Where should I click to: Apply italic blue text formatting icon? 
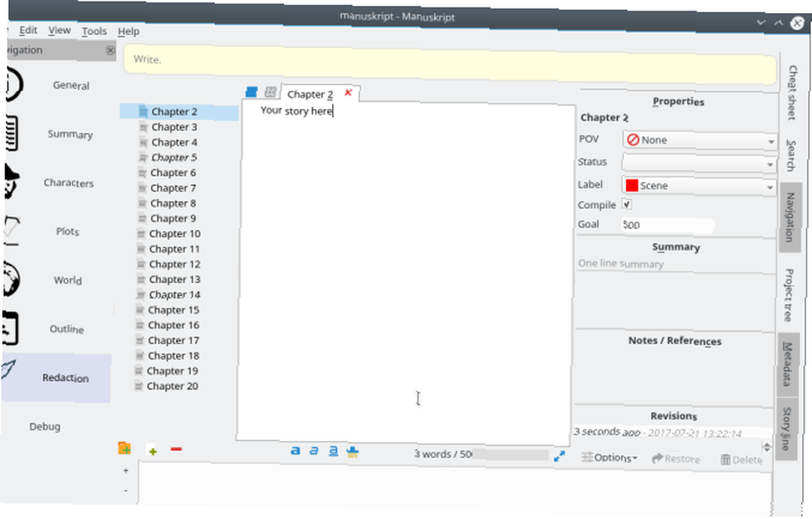click(313, 451)
